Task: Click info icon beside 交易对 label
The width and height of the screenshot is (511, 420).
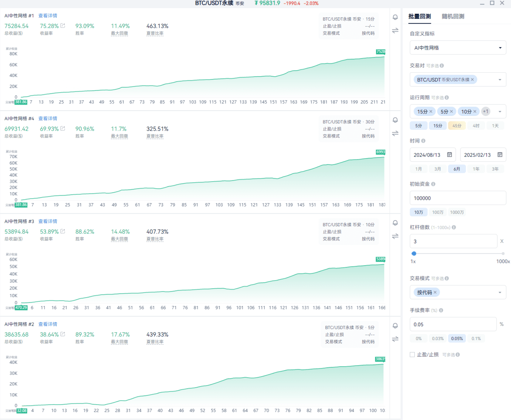Action: pyautogui.click(x=442, y=66)
